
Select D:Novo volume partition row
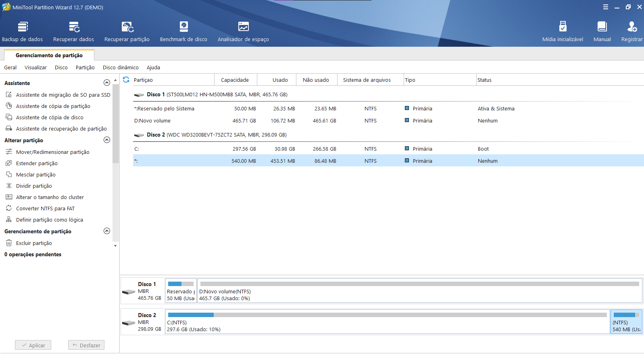pos(388,120)
